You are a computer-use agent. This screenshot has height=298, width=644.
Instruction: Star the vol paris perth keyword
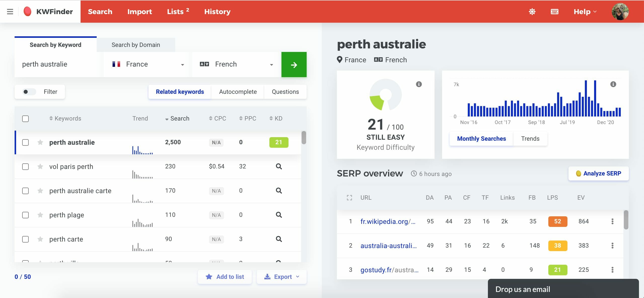tap(40, 166)
